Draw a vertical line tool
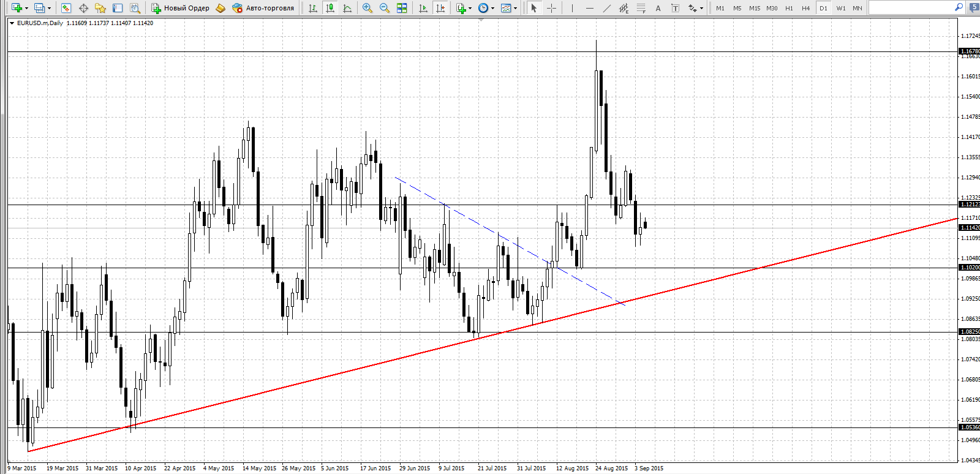 pos(572,8)
